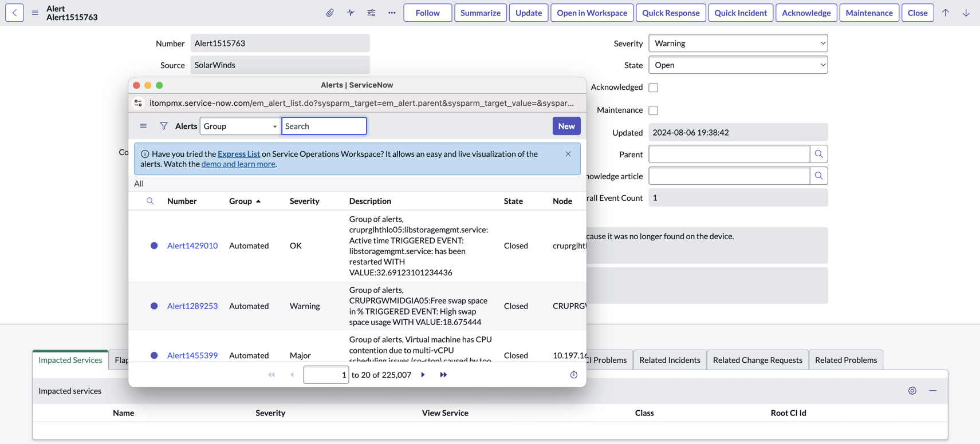Dismiss the Express List info banner
980x444 pixels.
click(568, 154)
